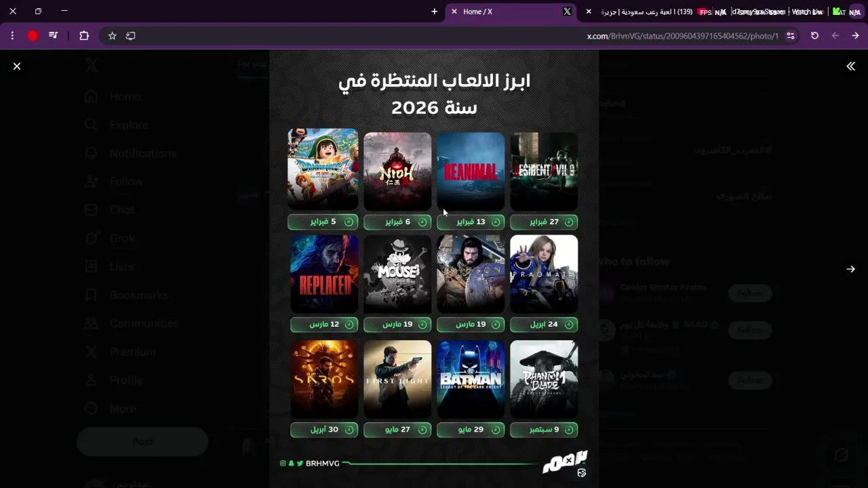This screenshot has width=868, height=488.
Task: Click the Reanimal game cover
Action: pyautogui.click(x=471, y=171)
